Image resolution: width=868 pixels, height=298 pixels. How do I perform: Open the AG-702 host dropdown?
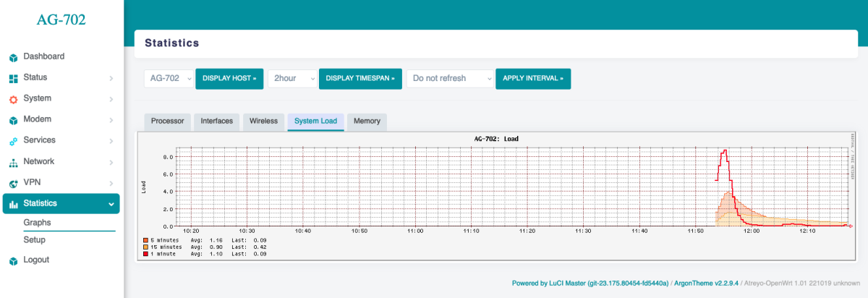(x=169, y=78)
